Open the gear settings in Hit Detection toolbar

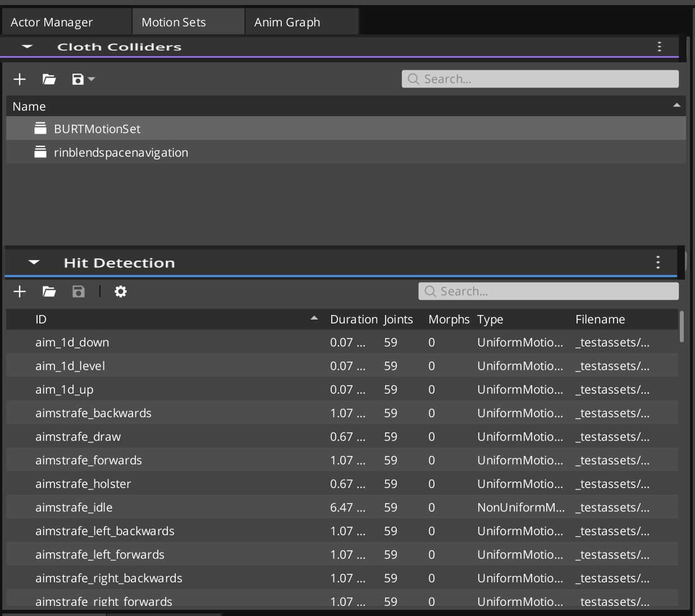[x=120, y=291]
